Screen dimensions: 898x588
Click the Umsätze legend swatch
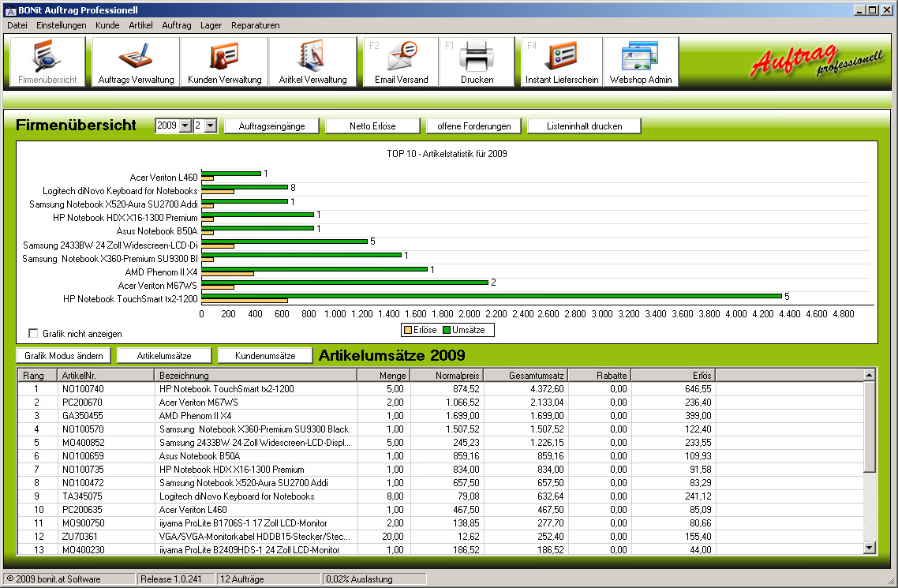[447, 330]
